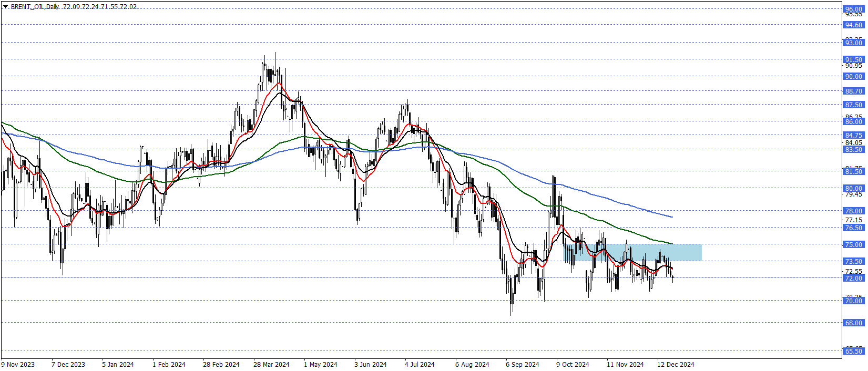Click the 90.00 price level label

[853, 76]
